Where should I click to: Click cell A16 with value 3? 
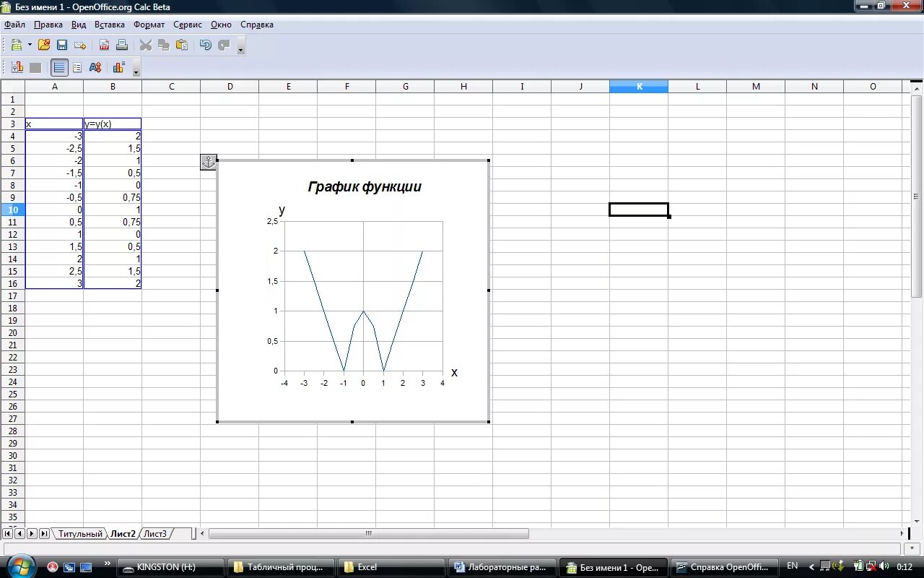point(54,283)
